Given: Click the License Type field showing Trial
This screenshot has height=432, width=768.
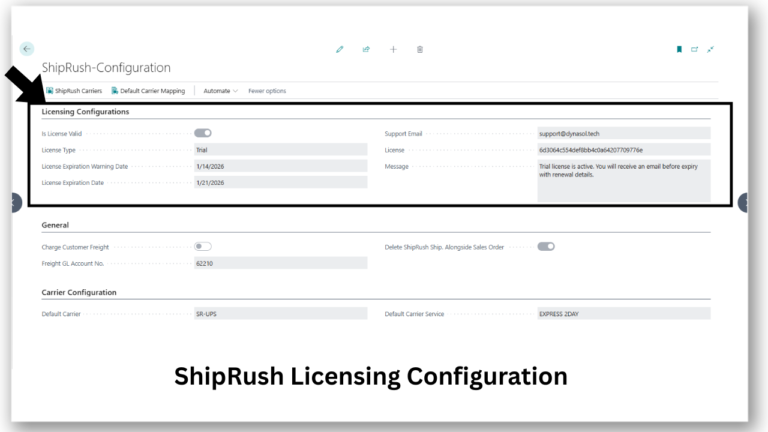Looking at the screenshot, I should tap(281, 150).
